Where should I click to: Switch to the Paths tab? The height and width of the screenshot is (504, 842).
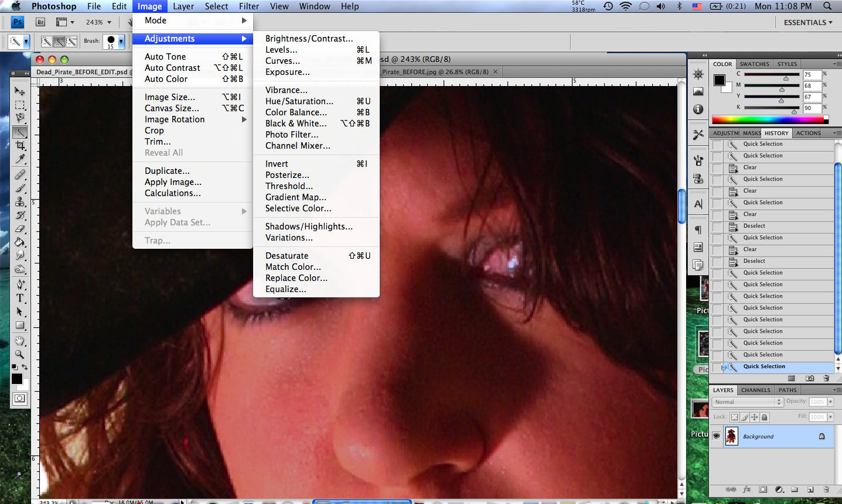coord(788,390)
